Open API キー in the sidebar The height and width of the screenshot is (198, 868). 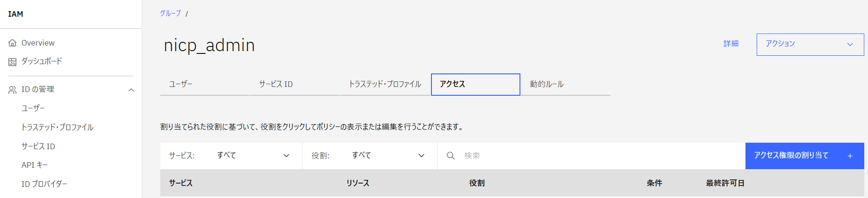(34, 165)
